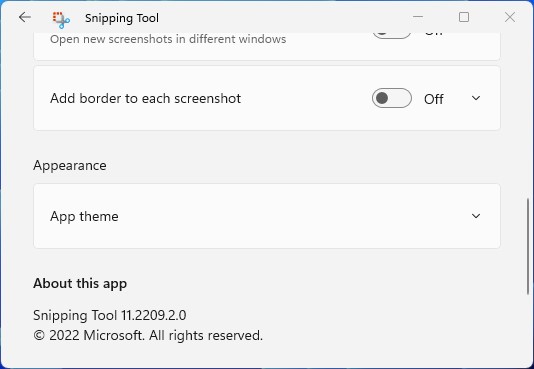The width and height of the screenshot is (534, 369).
Task: Click the 2022 Microsoft copyright text
Action: 148,335
